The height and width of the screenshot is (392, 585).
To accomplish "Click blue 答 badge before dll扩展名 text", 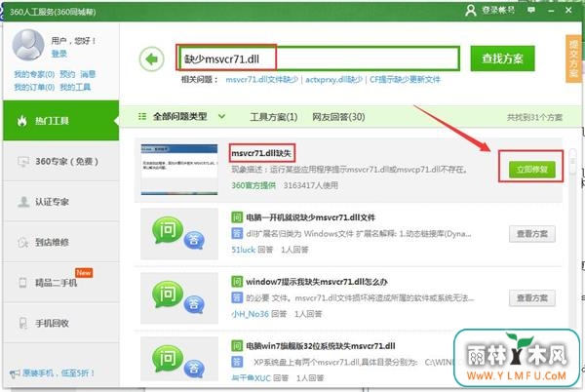I will coord(237,233).
